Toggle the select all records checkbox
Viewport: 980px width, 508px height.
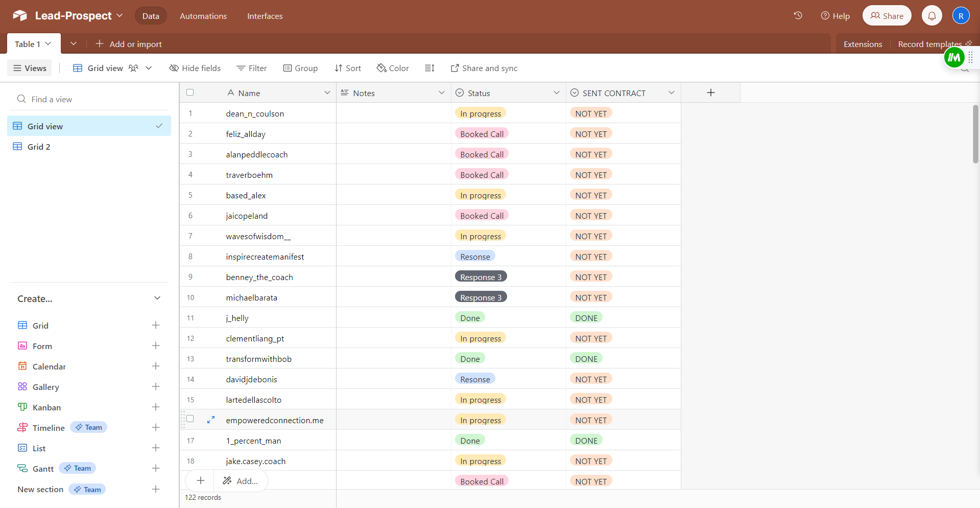pyautogui.click(x=190, y=93)
